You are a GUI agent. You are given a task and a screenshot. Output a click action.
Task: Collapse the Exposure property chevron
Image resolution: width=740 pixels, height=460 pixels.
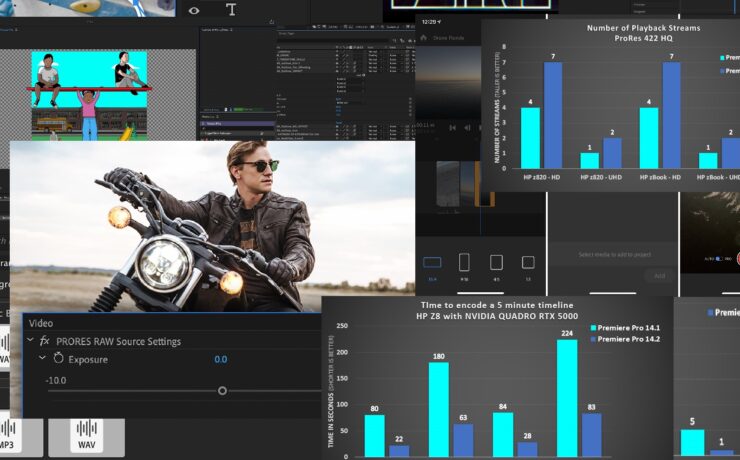click(42, 358)
